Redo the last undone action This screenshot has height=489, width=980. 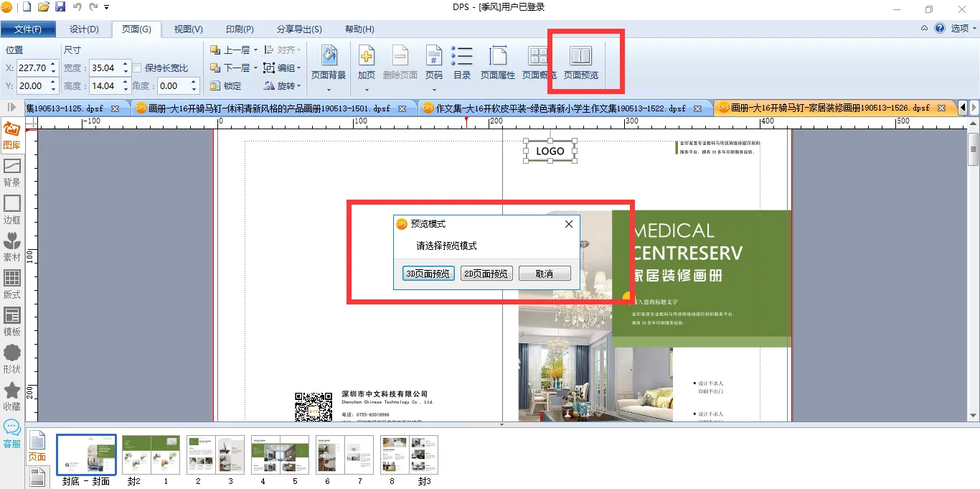coord(93,7)
